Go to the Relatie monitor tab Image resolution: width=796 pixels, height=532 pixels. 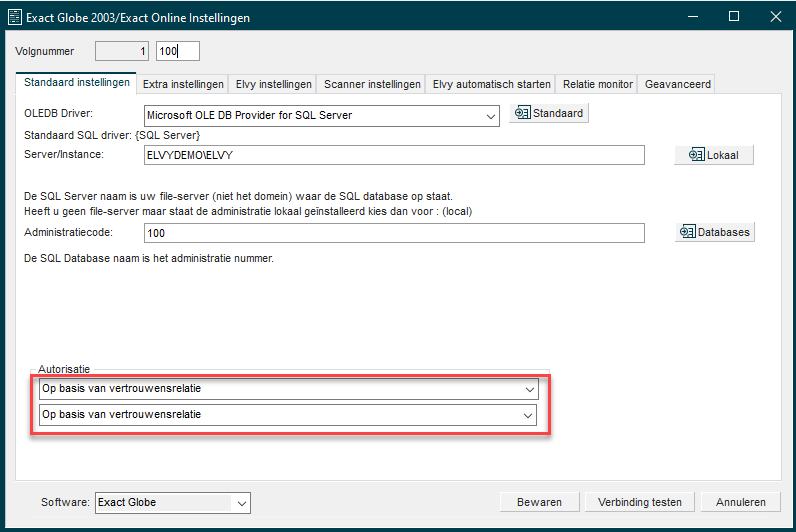click(x=598, y=84)
